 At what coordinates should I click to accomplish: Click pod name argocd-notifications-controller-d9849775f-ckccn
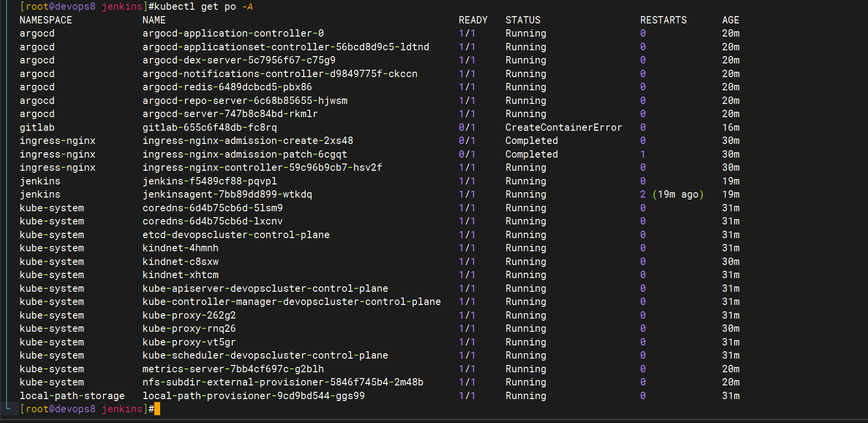tap(280, 74)
